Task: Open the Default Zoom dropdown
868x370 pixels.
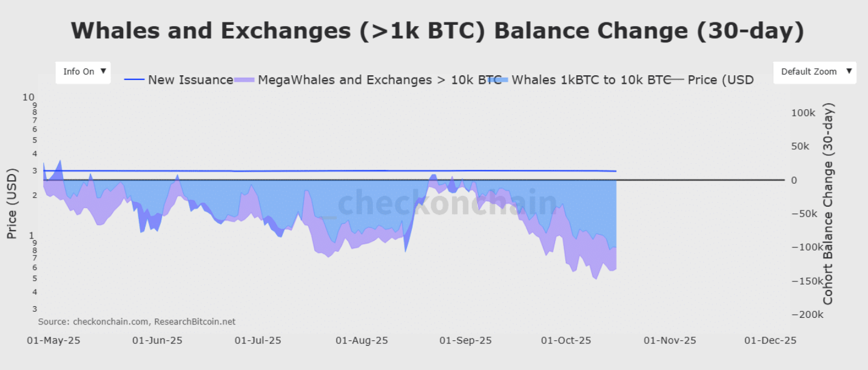Action: tap(815, 72)
